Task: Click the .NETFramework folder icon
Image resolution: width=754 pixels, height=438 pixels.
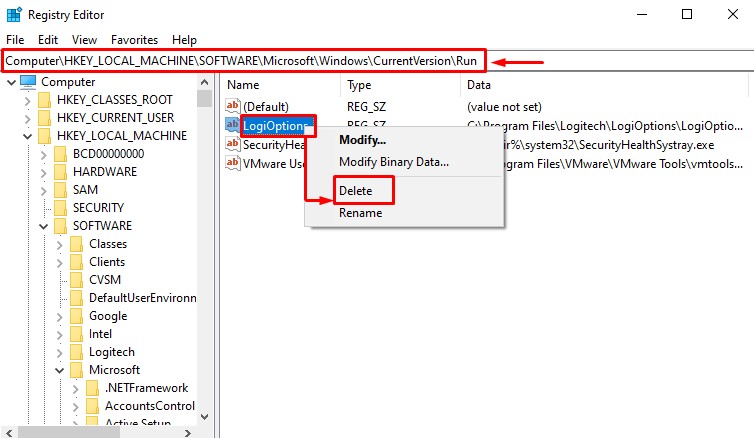Action: [92, 388]
